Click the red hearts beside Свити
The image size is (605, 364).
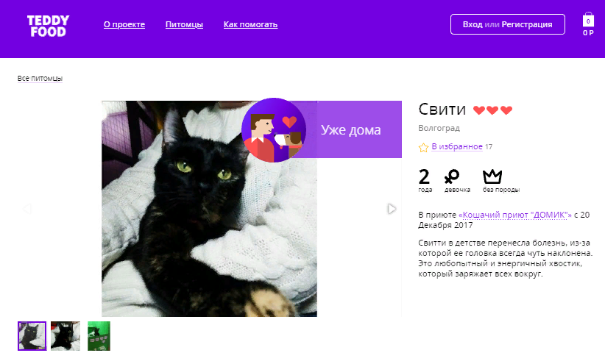(x=492, y=110)
